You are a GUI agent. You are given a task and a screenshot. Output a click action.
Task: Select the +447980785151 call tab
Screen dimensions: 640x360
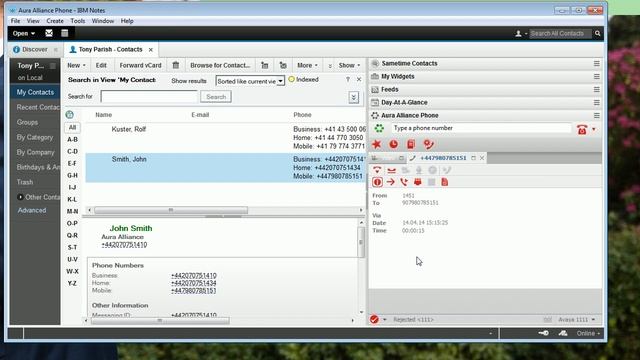pyautogui.click(x=443, y=158)
